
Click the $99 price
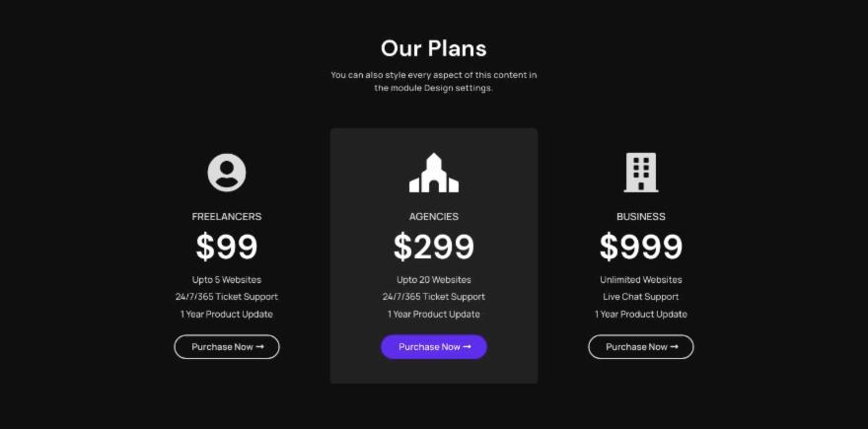pos(227,247)
